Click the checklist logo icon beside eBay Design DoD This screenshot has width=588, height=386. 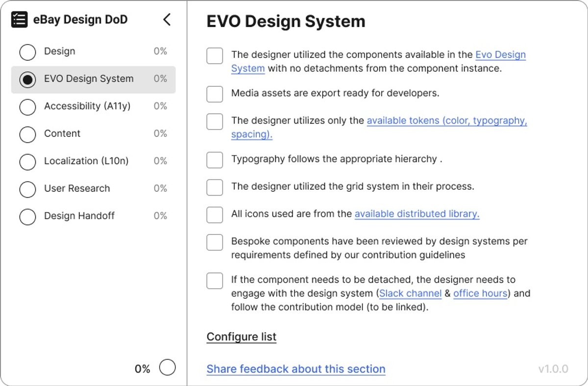19,20
